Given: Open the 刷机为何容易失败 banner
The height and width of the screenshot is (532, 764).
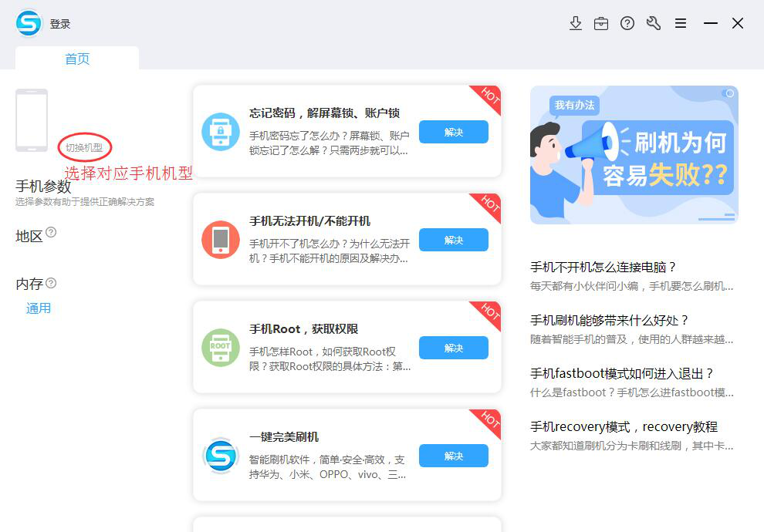Looking at the screenshot, I should [634, 153].
